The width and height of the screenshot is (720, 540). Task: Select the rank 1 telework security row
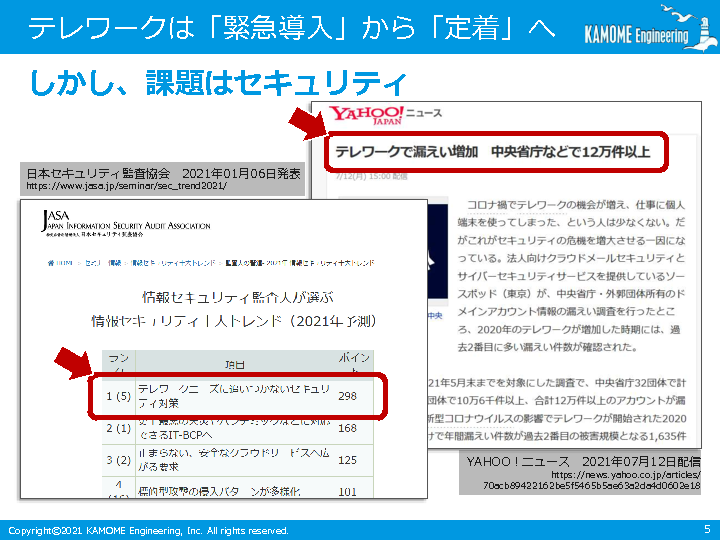[237, 396]
